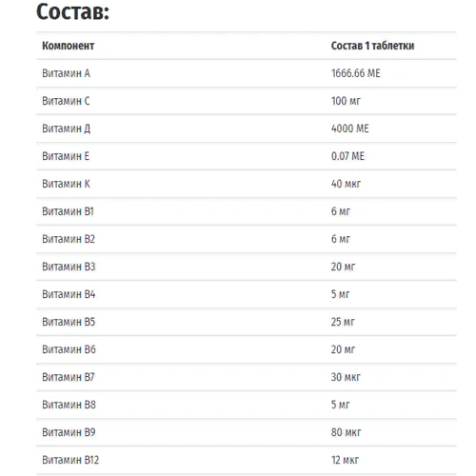The height and width of the screenshot is (476, 476).
Task: Select the 20 мг value for Витамин В3
Action: pos(343,267)
